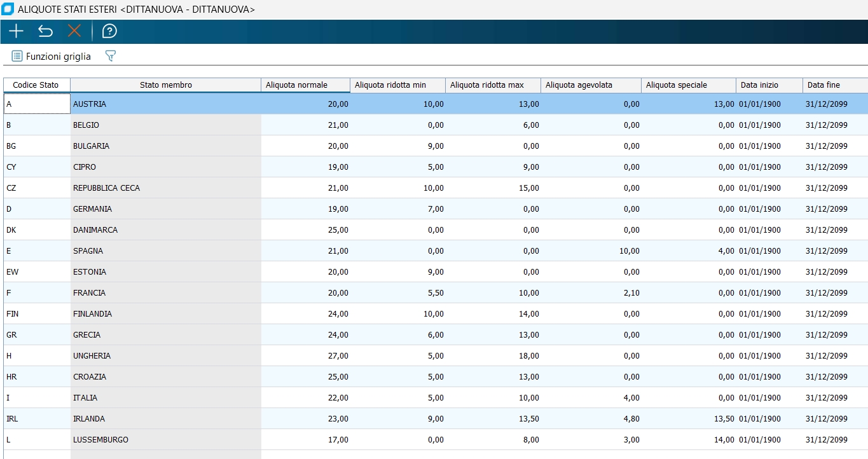The image size is (868, 459).
Task: Sort by Aliquota normale column header
Action: (305, 85)
